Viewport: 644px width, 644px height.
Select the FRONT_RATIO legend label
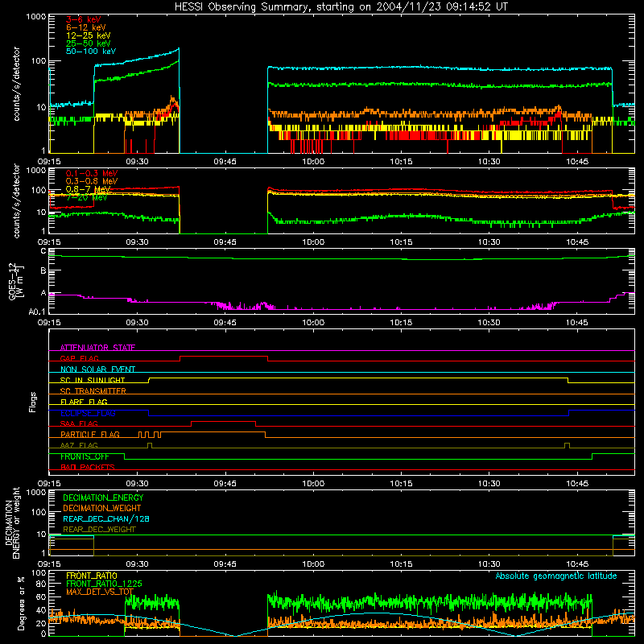(x=92, y=576)
